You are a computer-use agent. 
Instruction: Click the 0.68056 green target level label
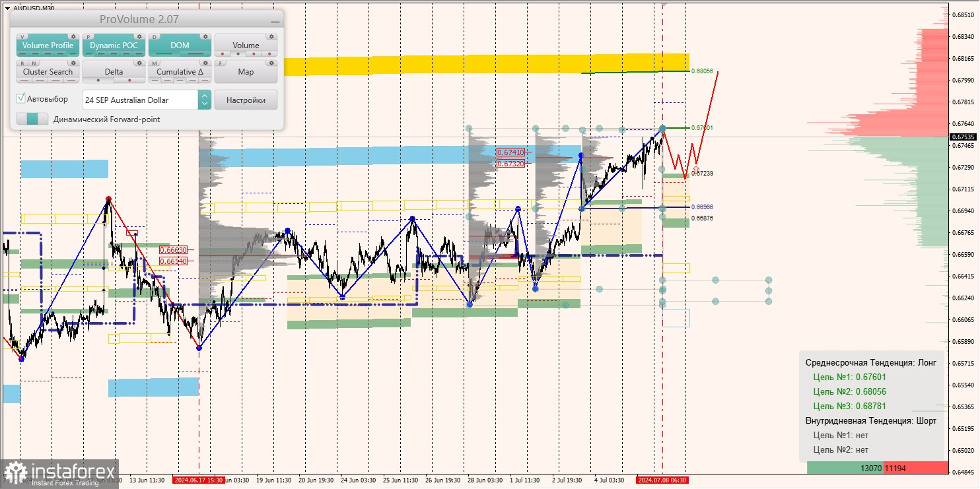tap(702, 71)
